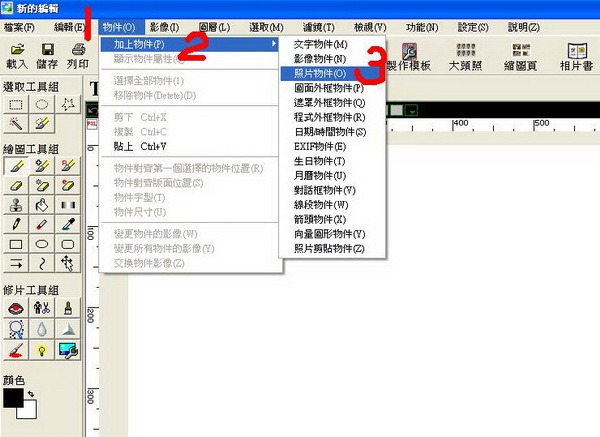Open the green dropdown arrow above the canvas
This screenshot has height=437, width=600.
pyautogui.click(x=412, y=111)
